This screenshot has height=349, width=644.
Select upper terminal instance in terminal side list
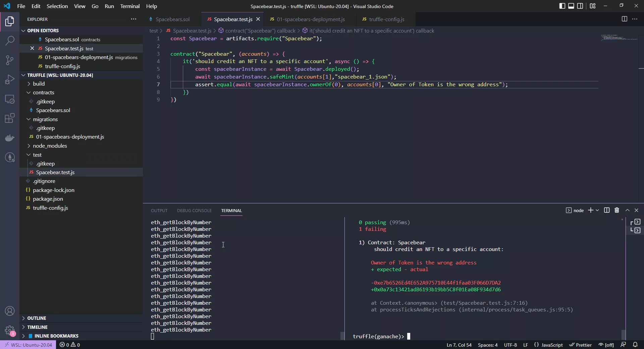[635, 222]
